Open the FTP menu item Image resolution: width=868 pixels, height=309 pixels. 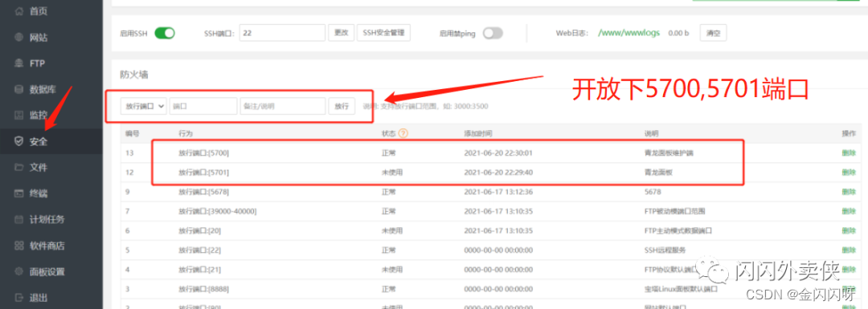tap(37, 63)
